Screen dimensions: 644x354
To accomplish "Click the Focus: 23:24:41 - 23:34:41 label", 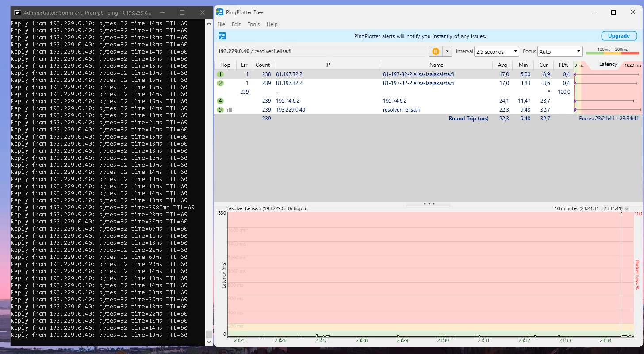I will tap(609, 119).
